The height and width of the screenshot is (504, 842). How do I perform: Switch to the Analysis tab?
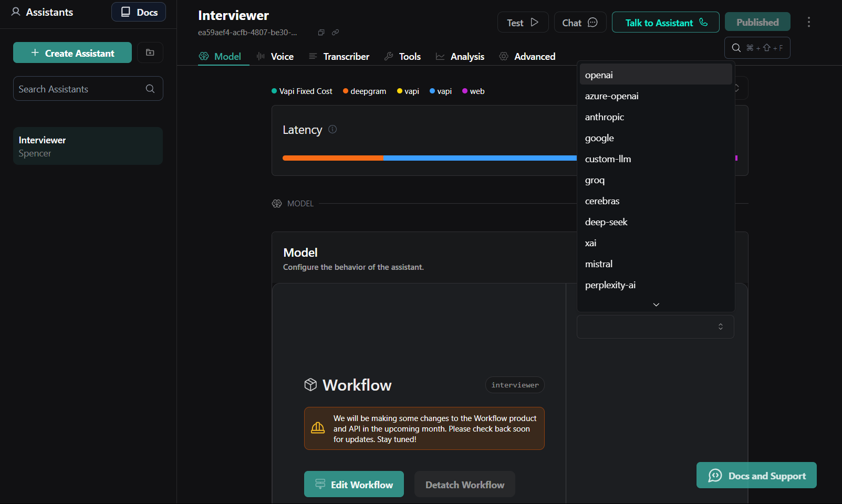click(467, 56)
